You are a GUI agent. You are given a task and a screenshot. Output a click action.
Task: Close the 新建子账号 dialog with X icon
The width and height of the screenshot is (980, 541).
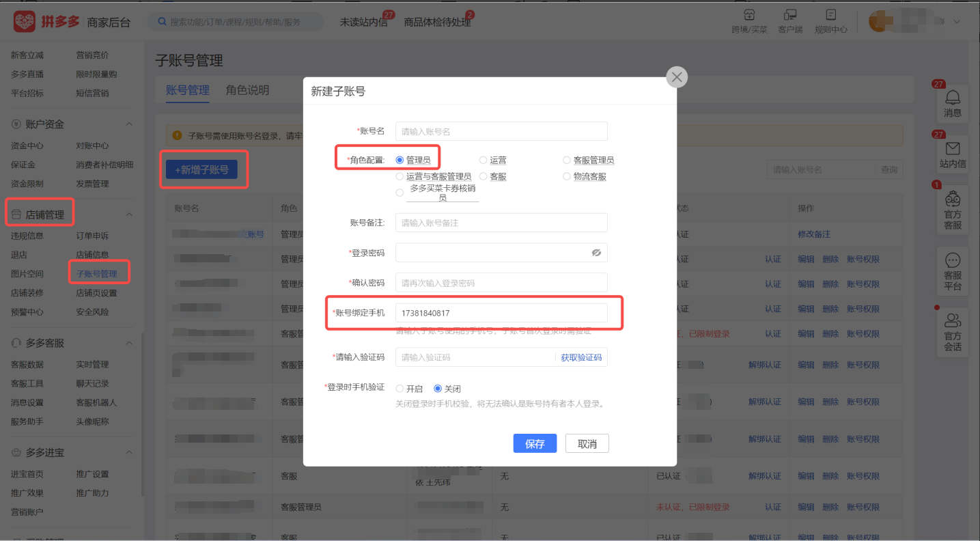(677, 77)
